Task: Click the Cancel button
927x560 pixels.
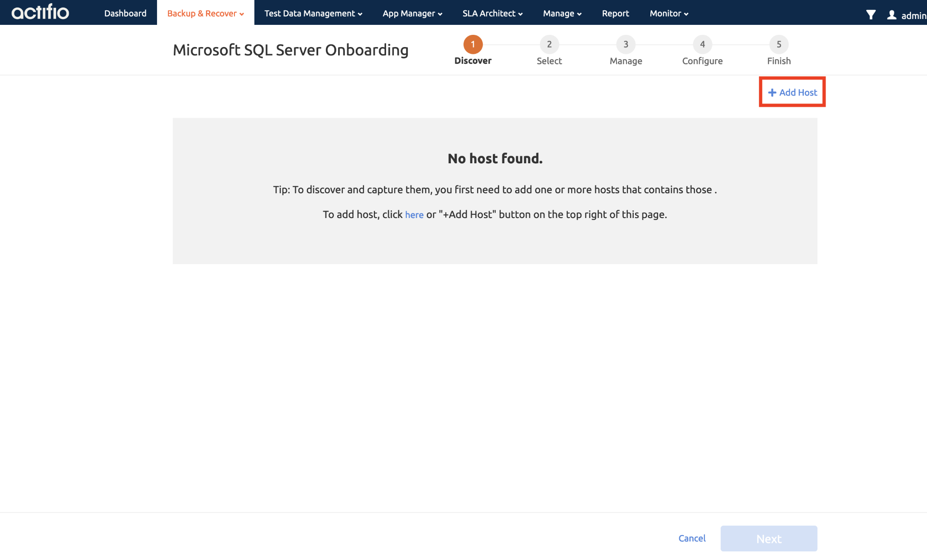Action: tap(692, 538)
